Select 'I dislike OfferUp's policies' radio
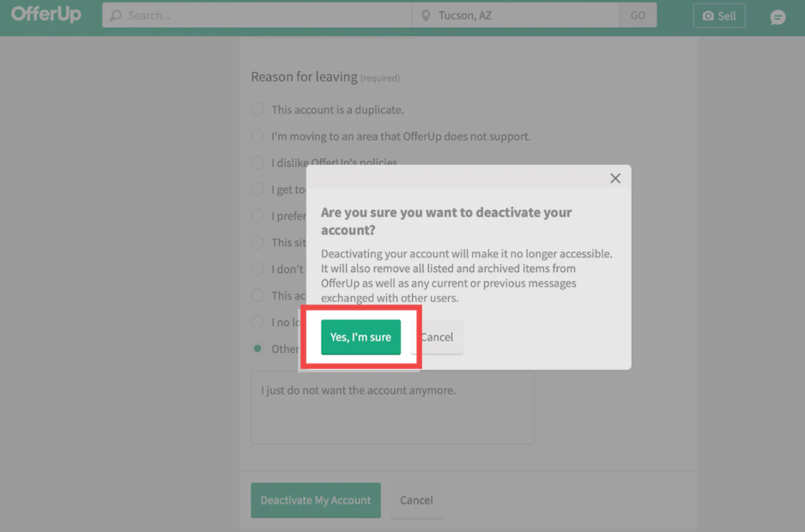805x532 pixels. 257,163
